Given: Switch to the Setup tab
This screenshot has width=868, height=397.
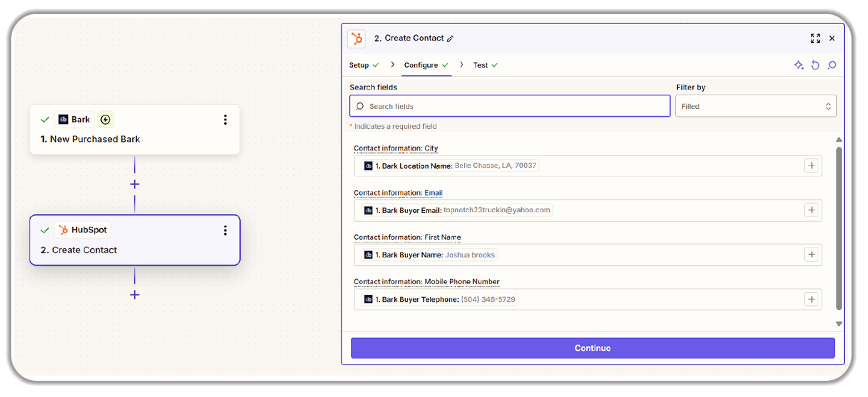Looking at the screenshot, I should pyautogui.click(x=364, y=65).
